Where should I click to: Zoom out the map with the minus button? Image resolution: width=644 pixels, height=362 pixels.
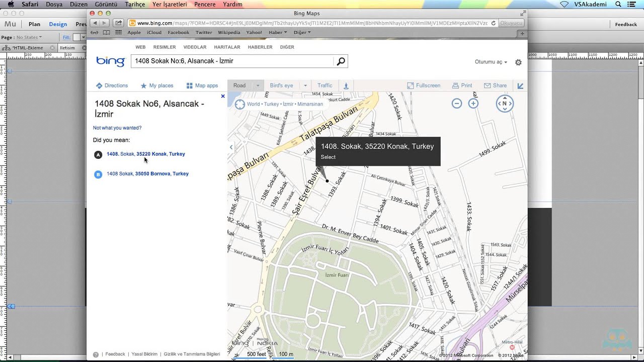pos(457,104)
